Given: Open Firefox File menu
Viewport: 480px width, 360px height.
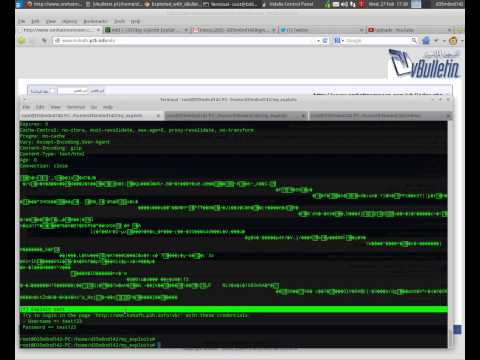Looking at the screenshot, I should coord(22,21).
